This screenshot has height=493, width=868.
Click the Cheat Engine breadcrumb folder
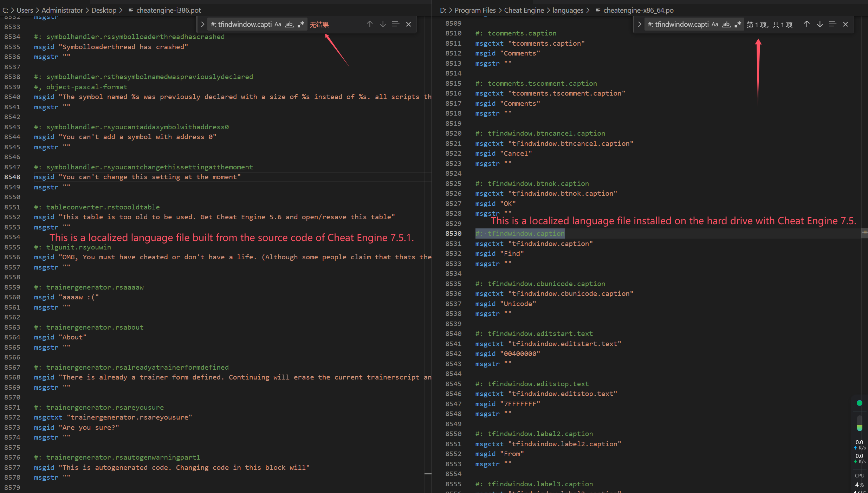524,10
